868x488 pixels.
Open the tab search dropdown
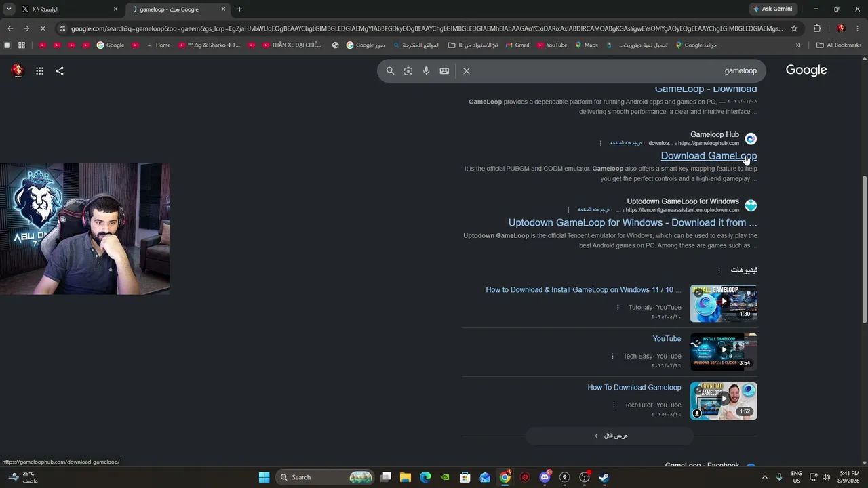8,9
